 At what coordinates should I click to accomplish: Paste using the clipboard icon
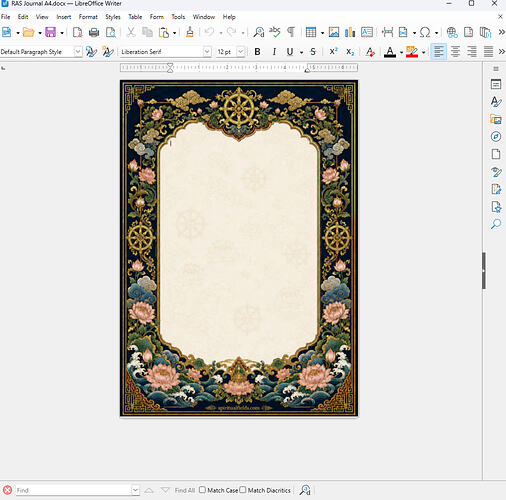164,32
